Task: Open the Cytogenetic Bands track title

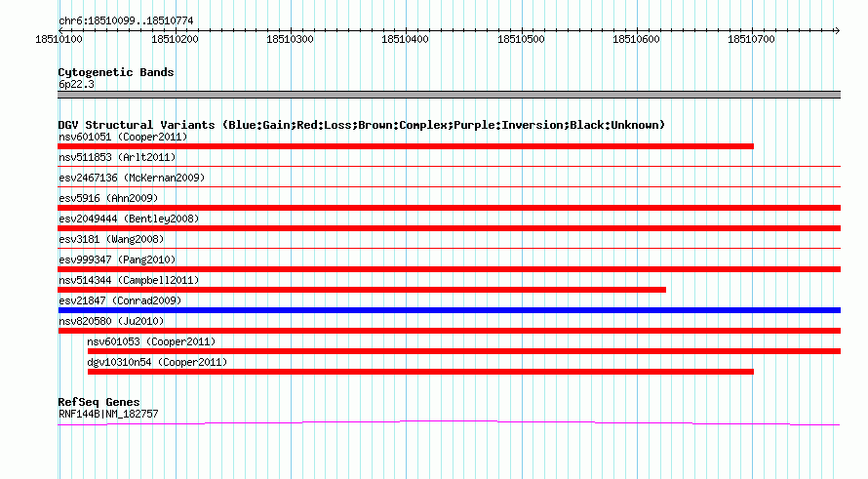Action: [116, 72]
